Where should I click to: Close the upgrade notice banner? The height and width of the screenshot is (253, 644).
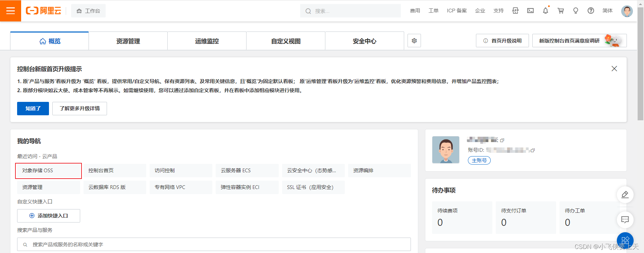pos(614,68)
